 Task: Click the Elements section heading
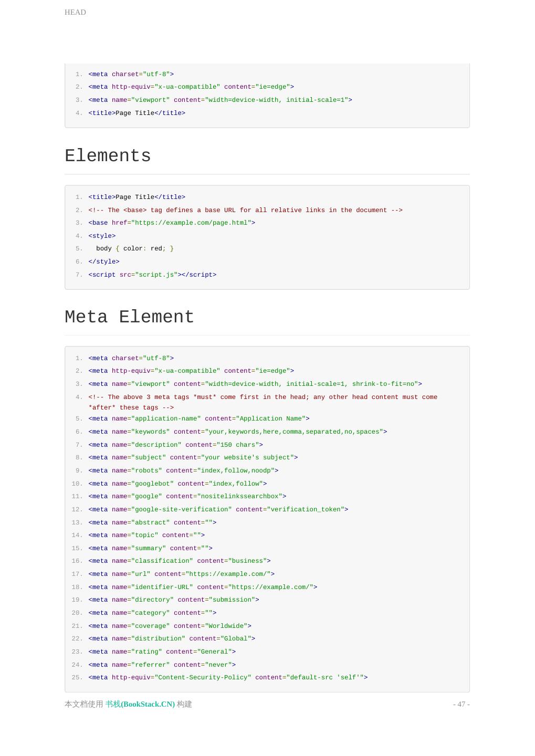[x=108, y=156]
